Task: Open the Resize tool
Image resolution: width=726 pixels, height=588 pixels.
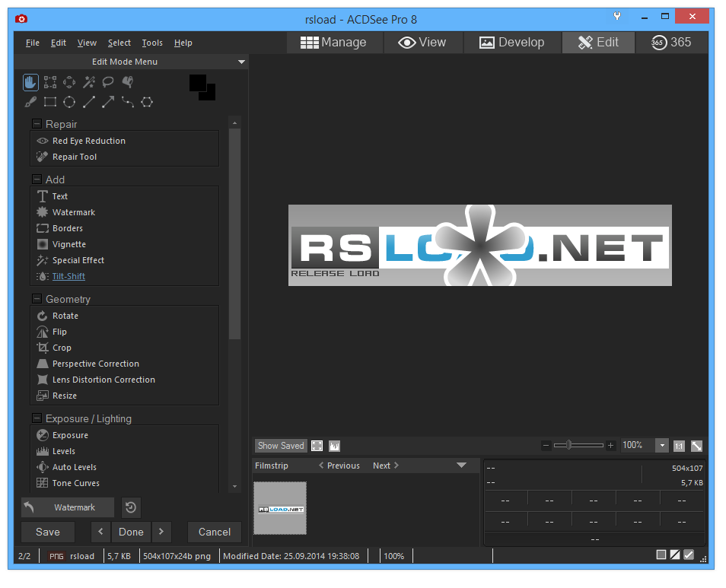Action: (65, 396)
